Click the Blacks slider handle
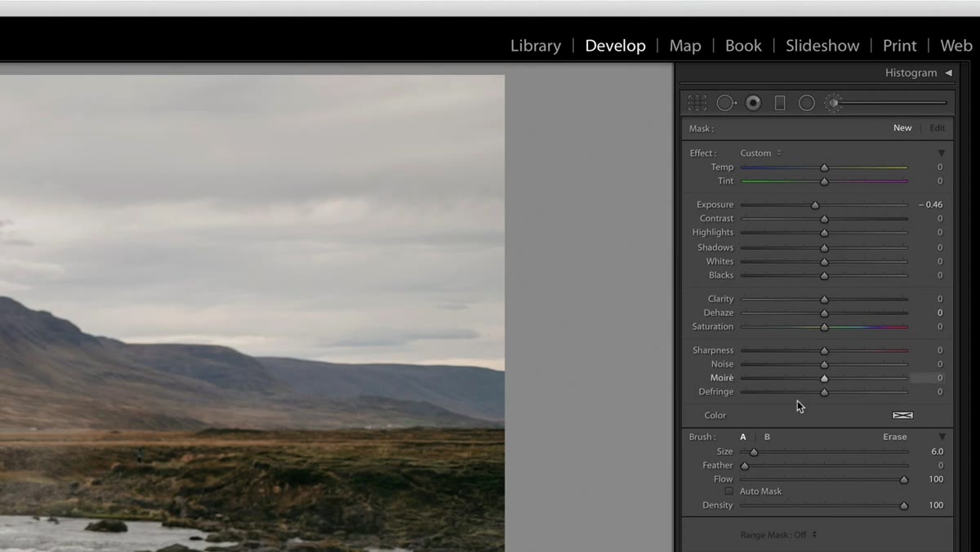 click(x=824, y=275)
